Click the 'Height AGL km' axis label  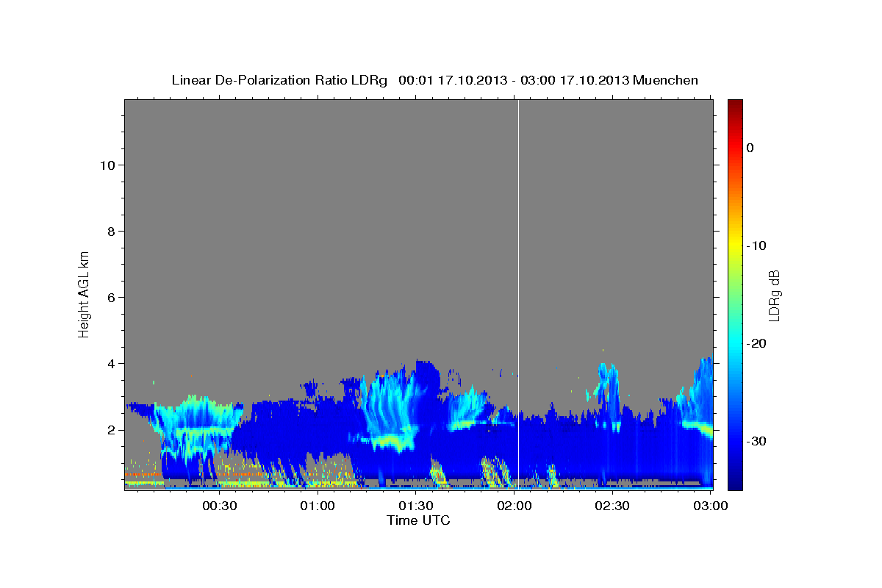click(x=85, y=294)
